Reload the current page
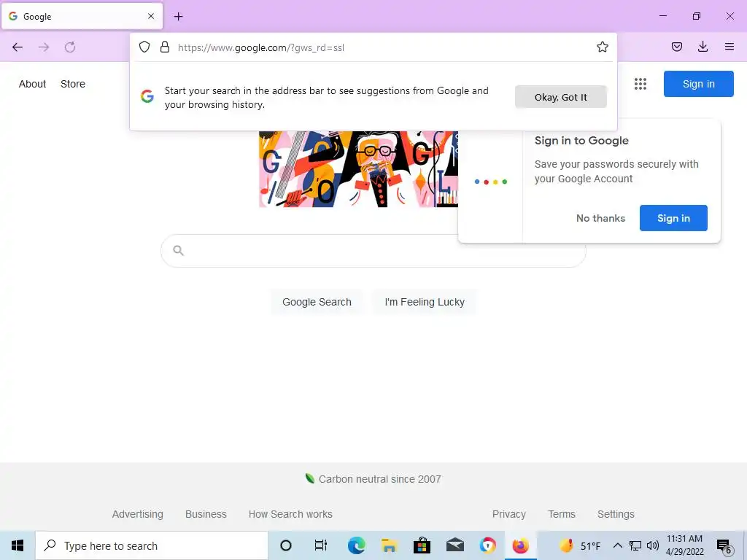This screenshot has height=560, width=747. [70, 47]
